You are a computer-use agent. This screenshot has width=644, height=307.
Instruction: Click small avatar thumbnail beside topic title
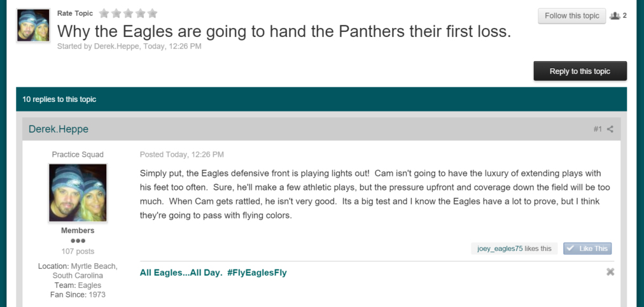[33, 25]
